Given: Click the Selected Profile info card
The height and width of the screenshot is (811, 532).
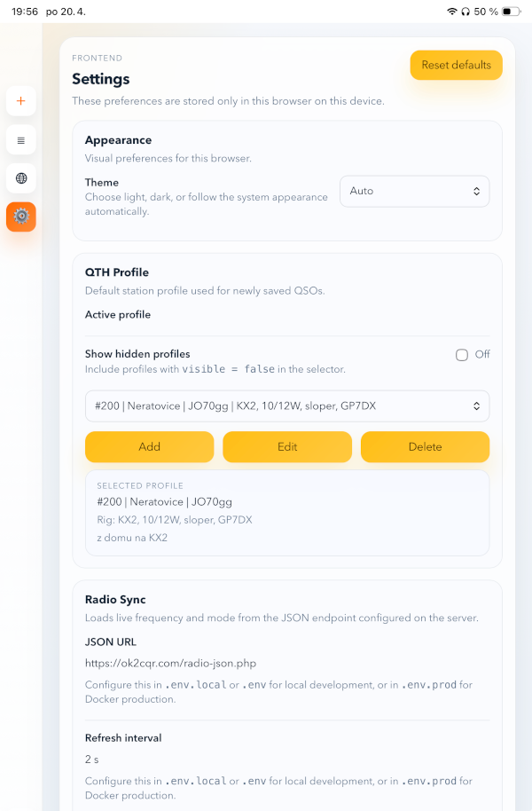Looking at the screenshot, I should (x=287, y=513).
